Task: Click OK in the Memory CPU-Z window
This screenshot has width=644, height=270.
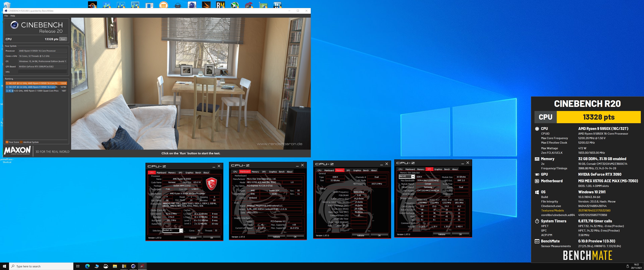Action: tap(379, 235)
